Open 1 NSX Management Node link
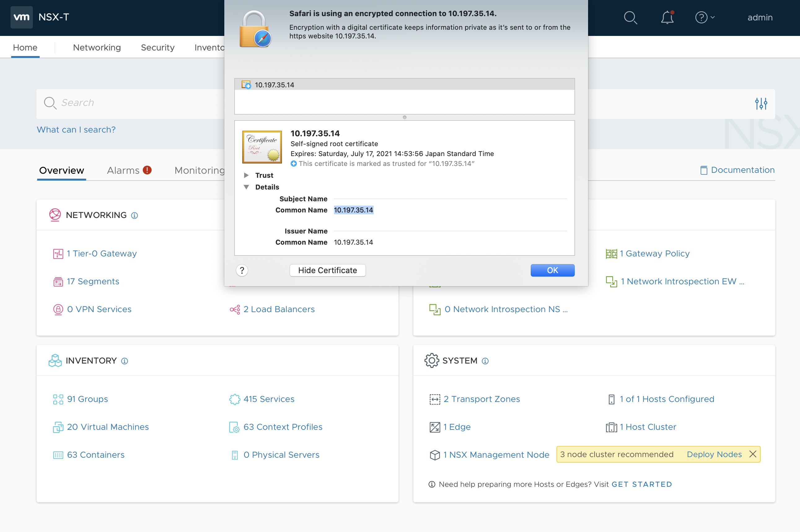The image size is (800, 532). pyautogui.click(x=496, y=455)
